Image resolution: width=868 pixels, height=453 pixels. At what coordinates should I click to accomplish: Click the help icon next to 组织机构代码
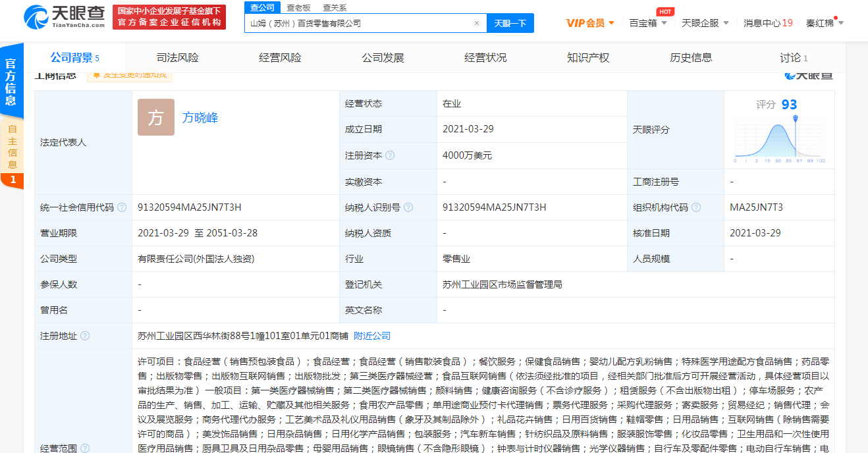point(696,207)
